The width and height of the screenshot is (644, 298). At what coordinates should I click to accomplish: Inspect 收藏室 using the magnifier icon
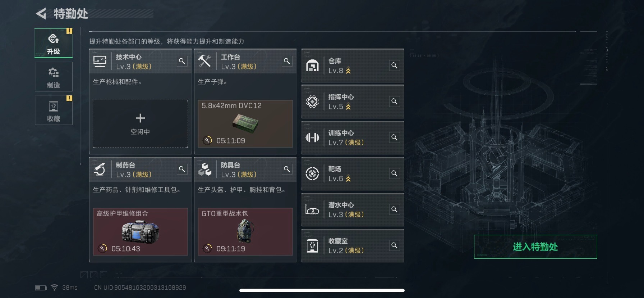point(394,245)
